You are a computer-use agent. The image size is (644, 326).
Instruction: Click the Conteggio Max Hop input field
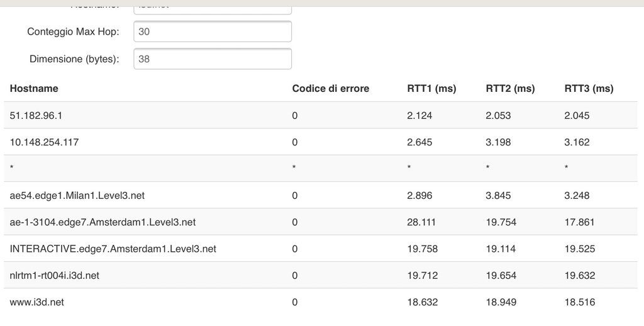[x=213, y=31]
